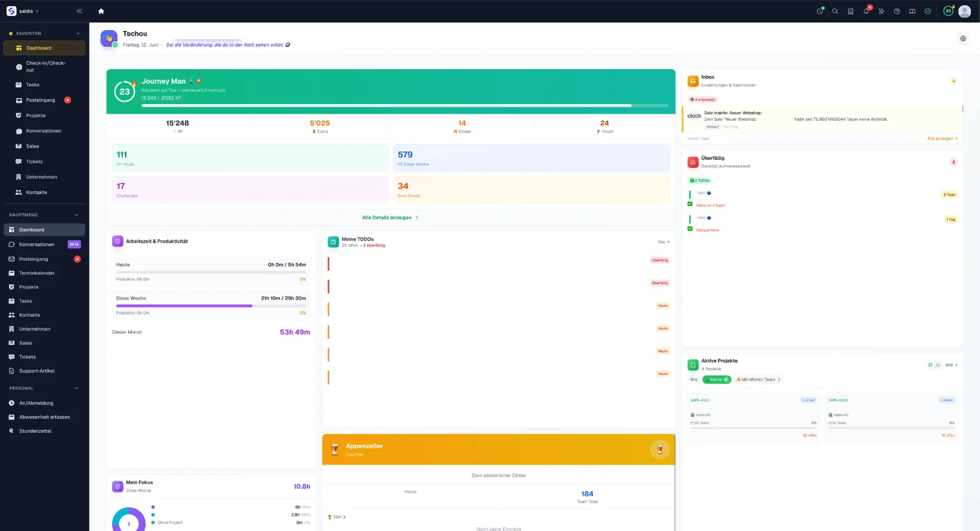Click 'Alle' link in Aktive Projekte
This screenshot has height=531, width=980.
pos(951,365)
